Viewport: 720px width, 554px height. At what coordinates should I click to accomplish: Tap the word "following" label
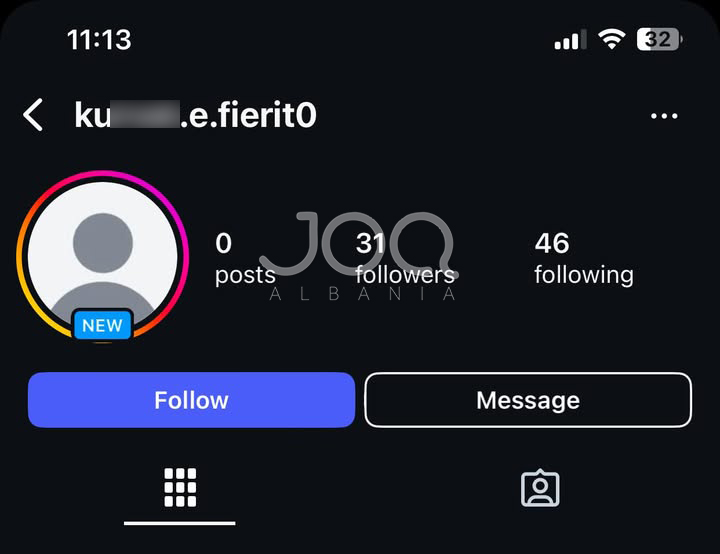(584, 276)
